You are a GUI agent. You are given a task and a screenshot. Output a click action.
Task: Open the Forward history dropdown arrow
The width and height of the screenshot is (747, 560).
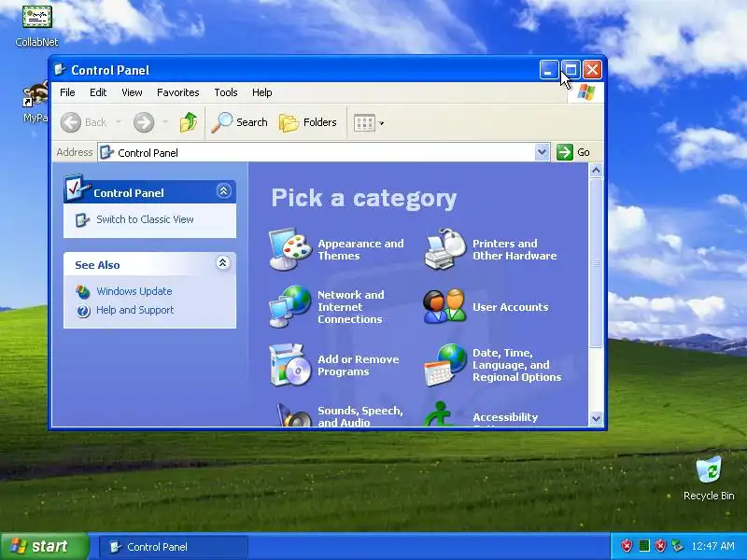point(165,122)
